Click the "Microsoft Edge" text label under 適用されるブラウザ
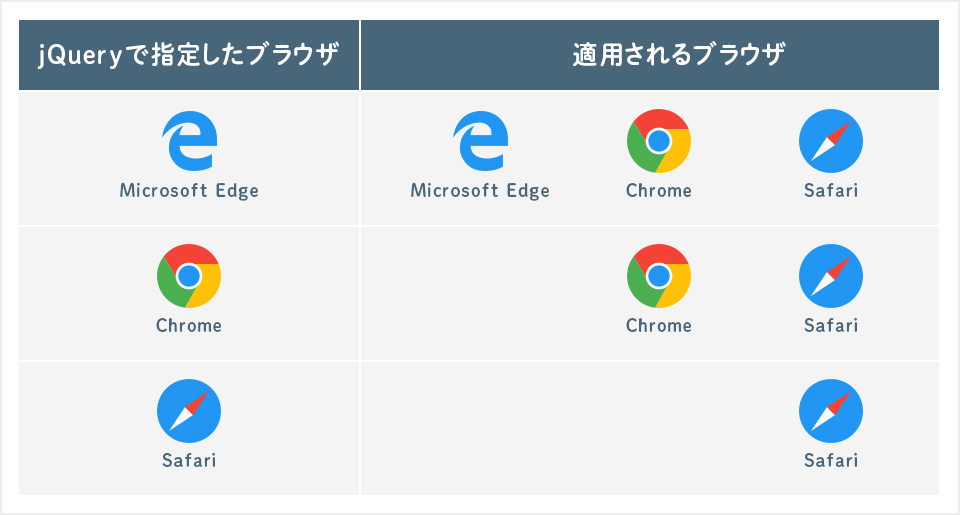 coord(480,191)
